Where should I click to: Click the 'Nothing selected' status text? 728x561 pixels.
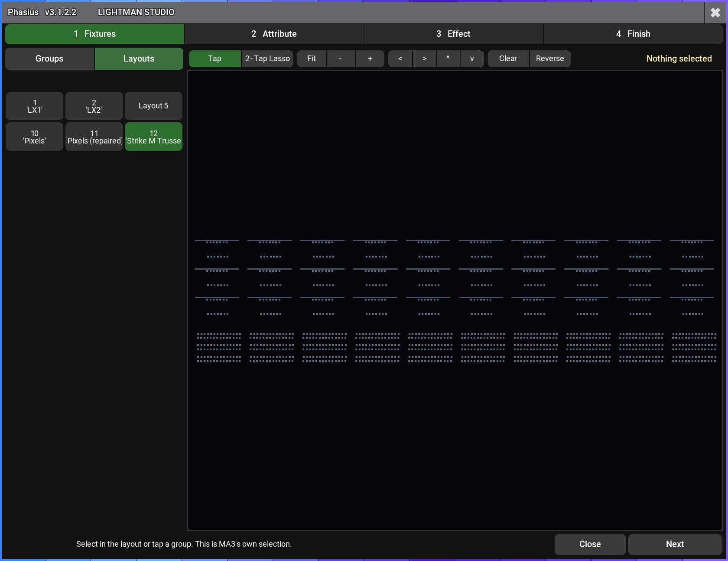click(x=679, y=59)
